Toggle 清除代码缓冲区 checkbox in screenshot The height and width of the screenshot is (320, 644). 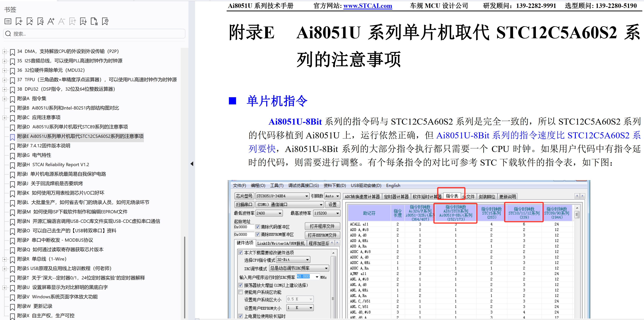(x=257, y=227)
